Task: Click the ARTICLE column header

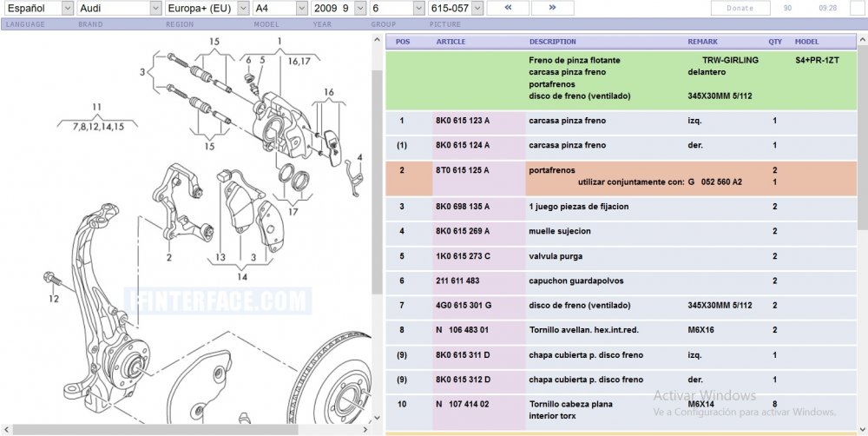Action: pos(450,42)
